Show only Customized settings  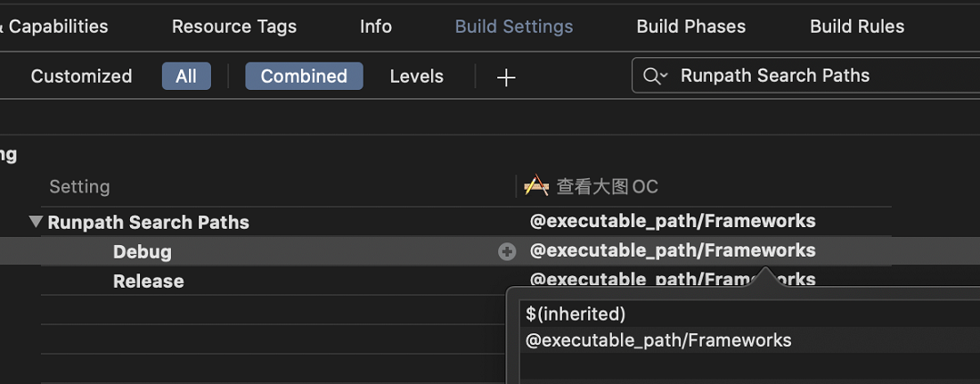[81, 77]
